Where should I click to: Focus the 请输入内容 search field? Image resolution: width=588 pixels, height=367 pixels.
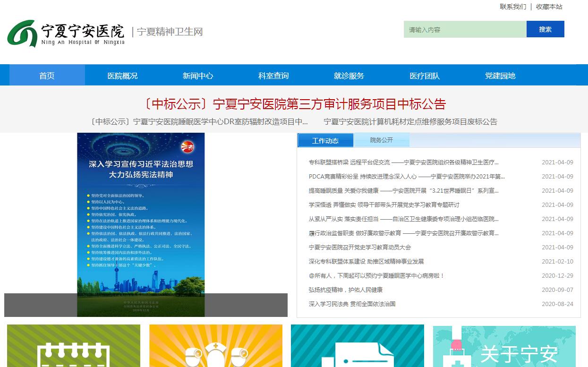point(465,29)
